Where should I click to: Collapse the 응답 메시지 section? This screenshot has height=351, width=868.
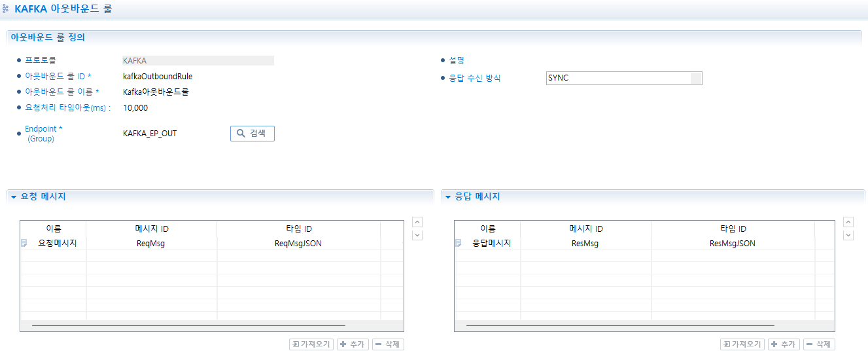tap(448, 196)
